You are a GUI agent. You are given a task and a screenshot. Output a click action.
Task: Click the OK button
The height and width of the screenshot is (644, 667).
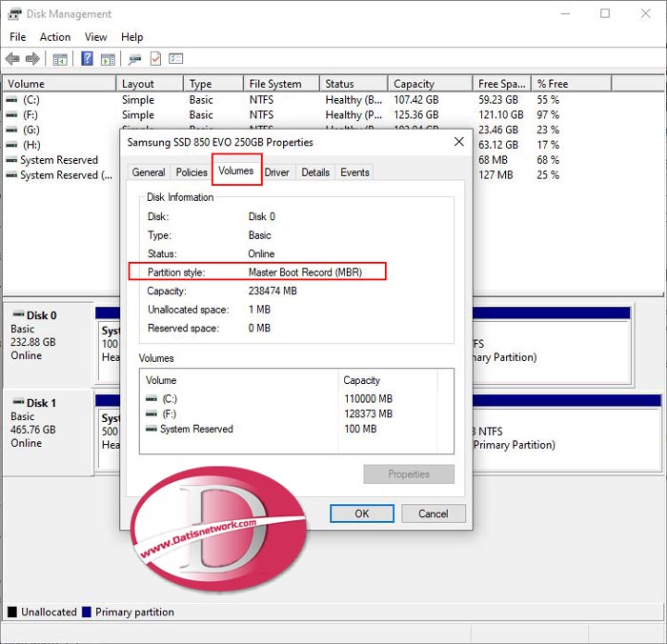coord(362,513)
